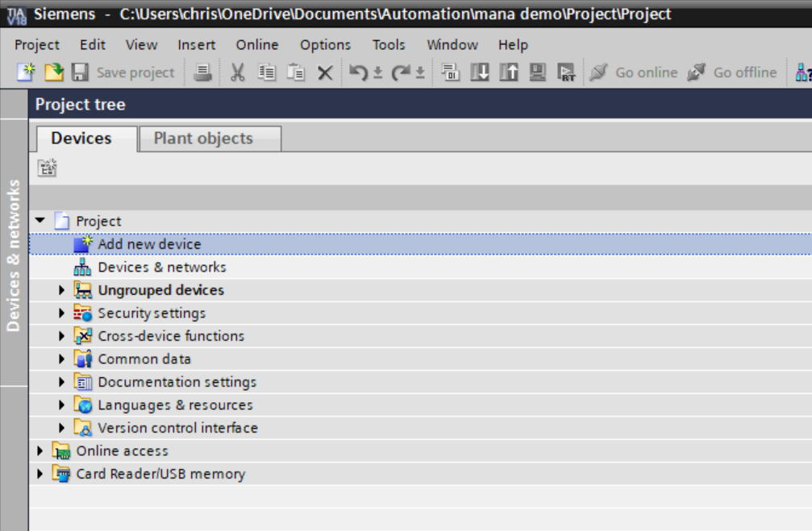The height and width of the screenshot is (531, 812).
Task: Click the Copy icon in toolbar
Action: (266, 72)
